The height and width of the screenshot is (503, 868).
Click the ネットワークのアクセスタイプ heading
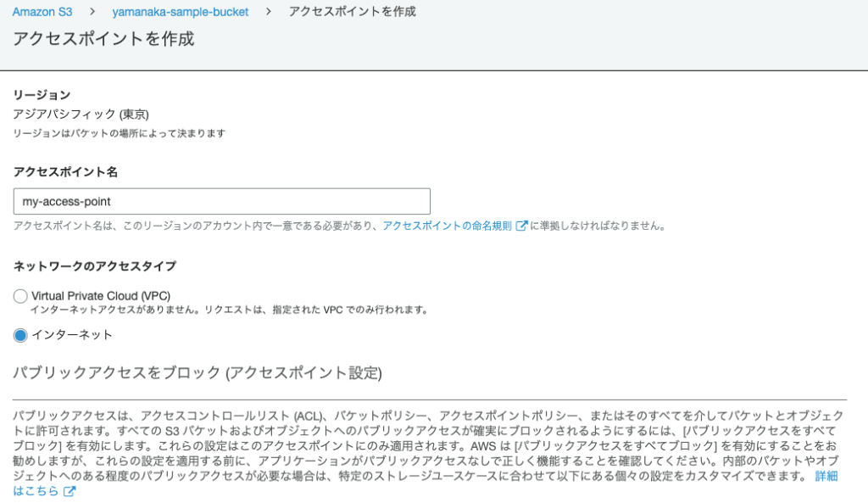click(95, 265)
